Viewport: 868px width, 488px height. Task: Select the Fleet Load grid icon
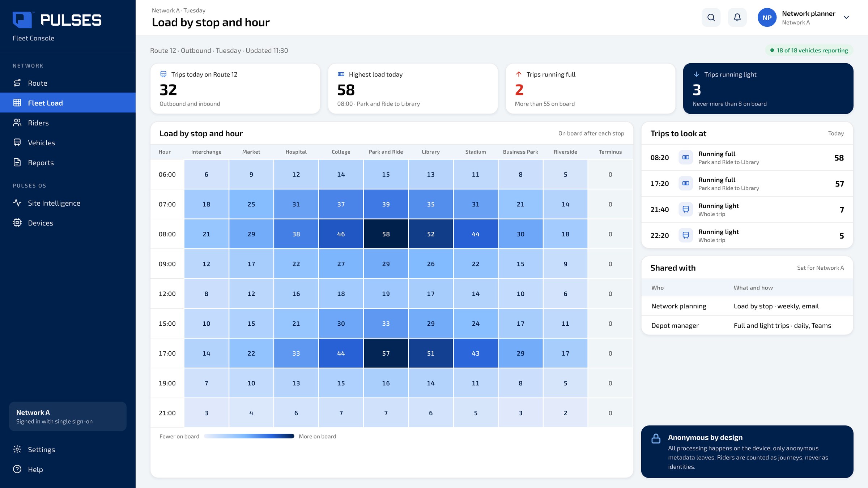pos(17,103)
